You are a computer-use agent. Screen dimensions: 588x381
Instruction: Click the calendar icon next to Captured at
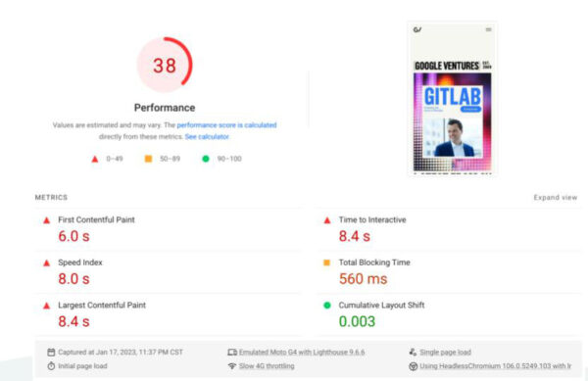coord(51,353)
